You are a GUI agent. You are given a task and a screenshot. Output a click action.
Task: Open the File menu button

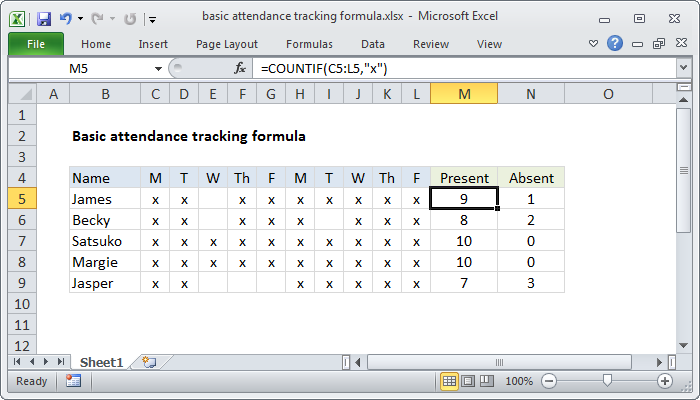tap(35, 44)
